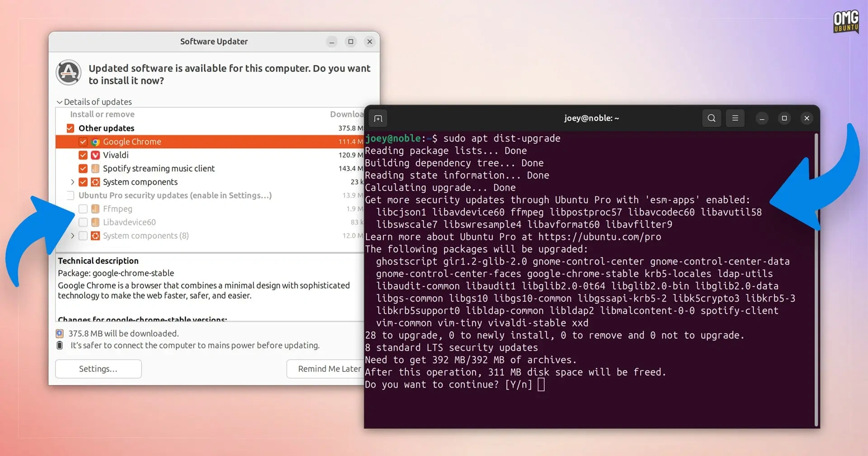Click 'sudo apt dist-upgrade' command text
The height and width of the screenshot is (456, 868).
502,138
